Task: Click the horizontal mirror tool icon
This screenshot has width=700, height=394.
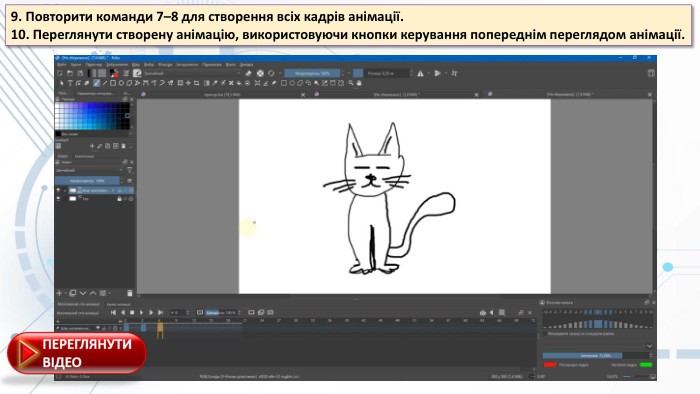Action: pyautogui.click(x=421, y=73)
